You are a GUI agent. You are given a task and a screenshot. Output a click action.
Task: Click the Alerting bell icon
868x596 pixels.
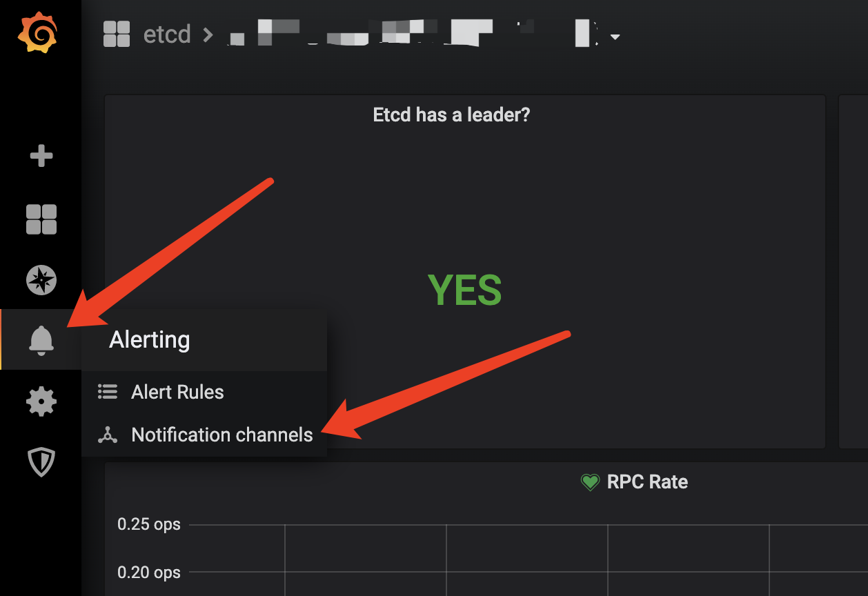41,340
